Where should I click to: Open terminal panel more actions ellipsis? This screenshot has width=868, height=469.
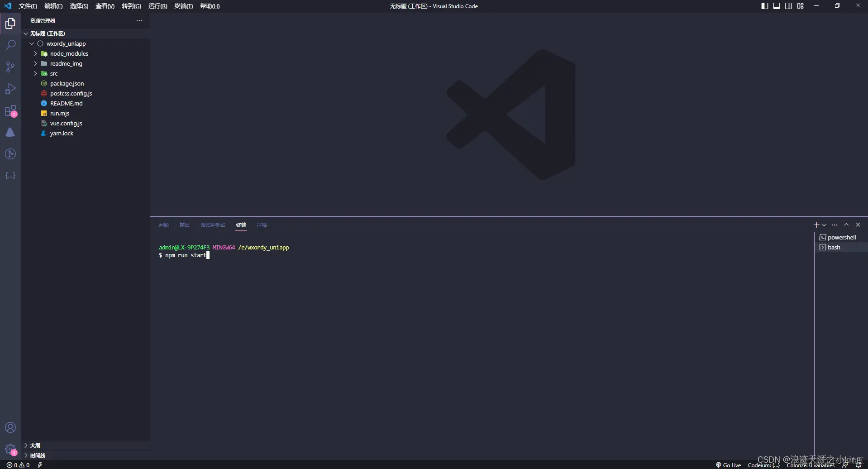pyautogui.click(x=835, y=225)
